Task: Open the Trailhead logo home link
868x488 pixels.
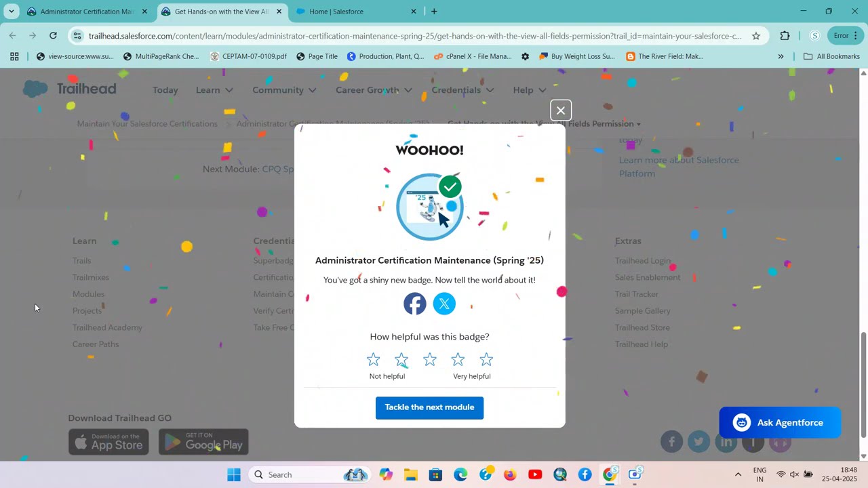Action: 69,89
